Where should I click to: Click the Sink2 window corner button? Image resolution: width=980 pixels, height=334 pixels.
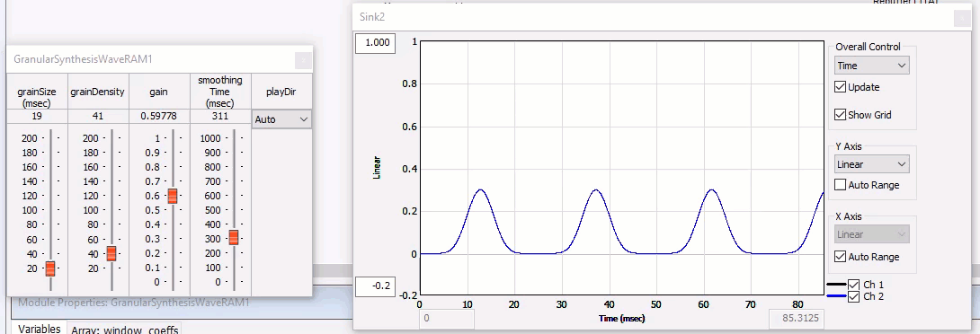click(x=962, y=18)
